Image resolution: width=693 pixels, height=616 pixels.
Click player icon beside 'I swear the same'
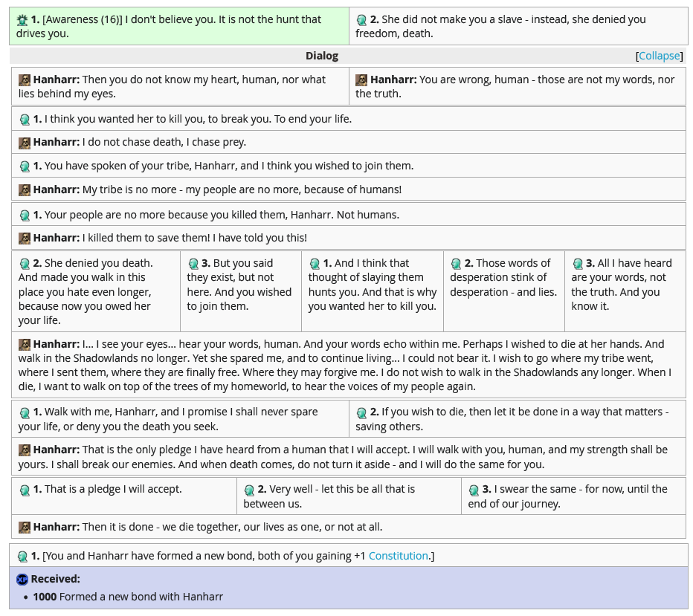[474, 490]
